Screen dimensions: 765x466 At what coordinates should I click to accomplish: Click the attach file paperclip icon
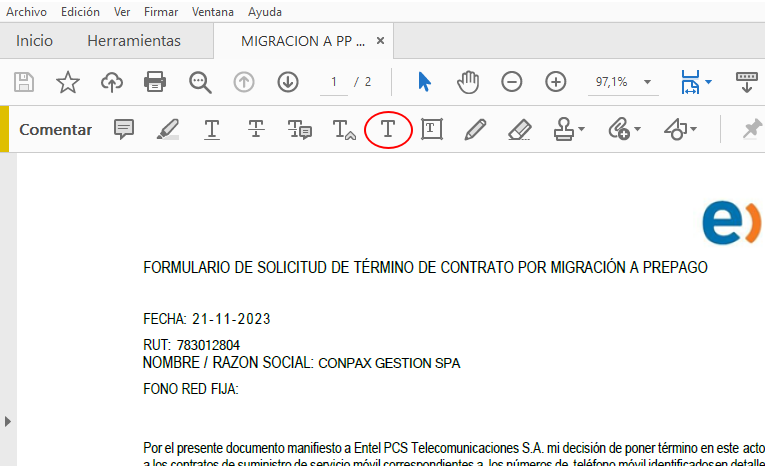coord(619,130)
